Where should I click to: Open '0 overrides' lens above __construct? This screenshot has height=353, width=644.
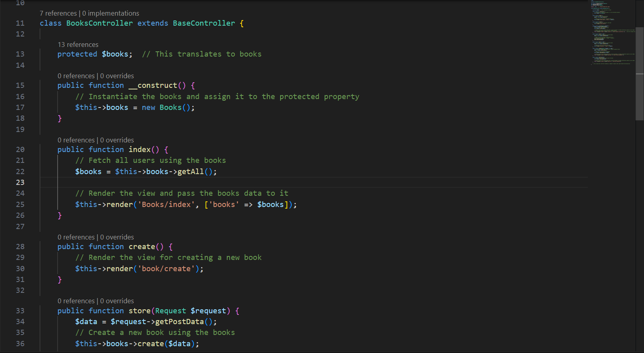(x=117, y=76)
